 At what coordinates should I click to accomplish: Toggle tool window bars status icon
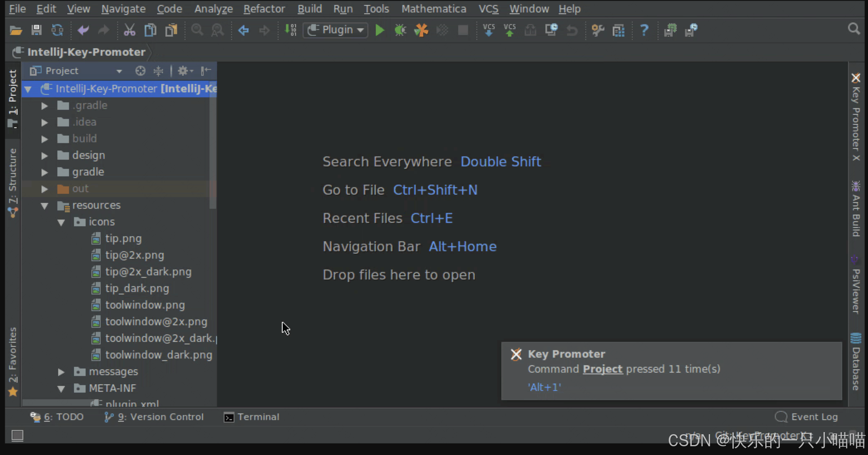click(x=17, y=435)
